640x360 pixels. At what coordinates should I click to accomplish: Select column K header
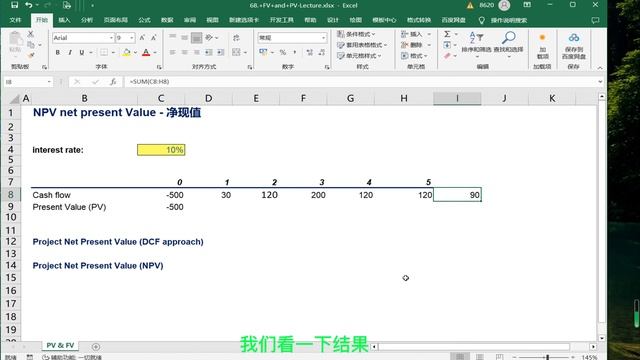(552, 98)
